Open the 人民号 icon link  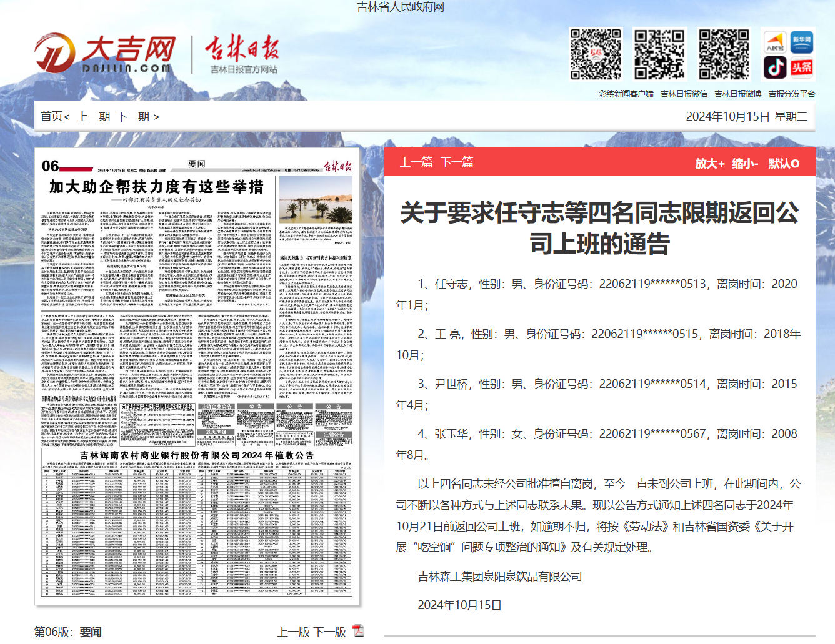coord(775,42)
